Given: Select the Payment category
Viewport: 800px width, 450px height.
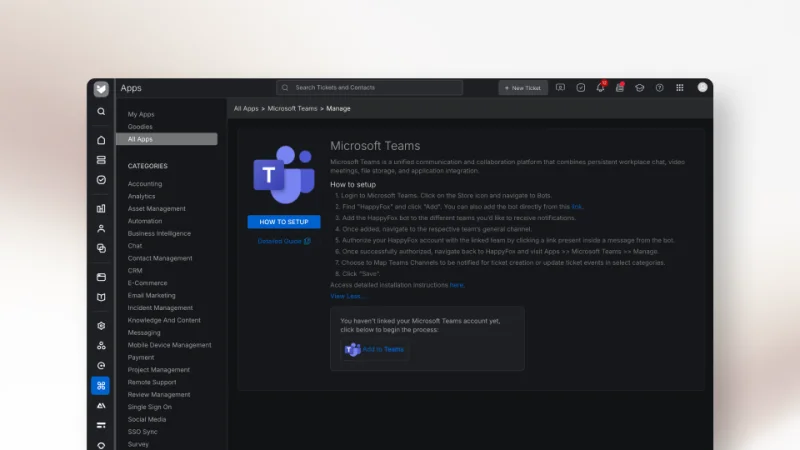Looking at the screenshot, I should tap(141, 357).
